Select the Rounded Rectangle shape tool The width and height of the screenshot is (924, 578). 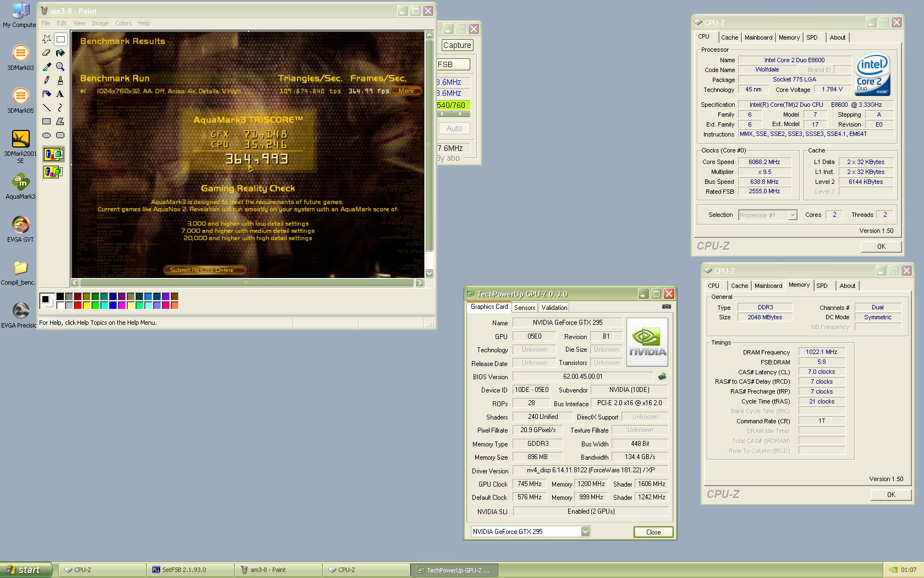[61, 135]
